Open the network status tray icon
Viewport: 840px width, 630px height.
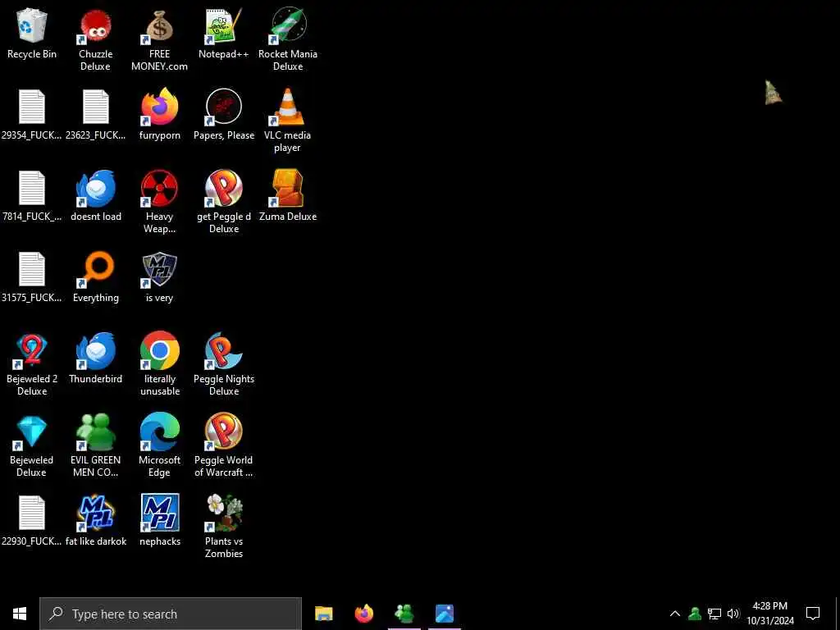(x=714, y=614)
